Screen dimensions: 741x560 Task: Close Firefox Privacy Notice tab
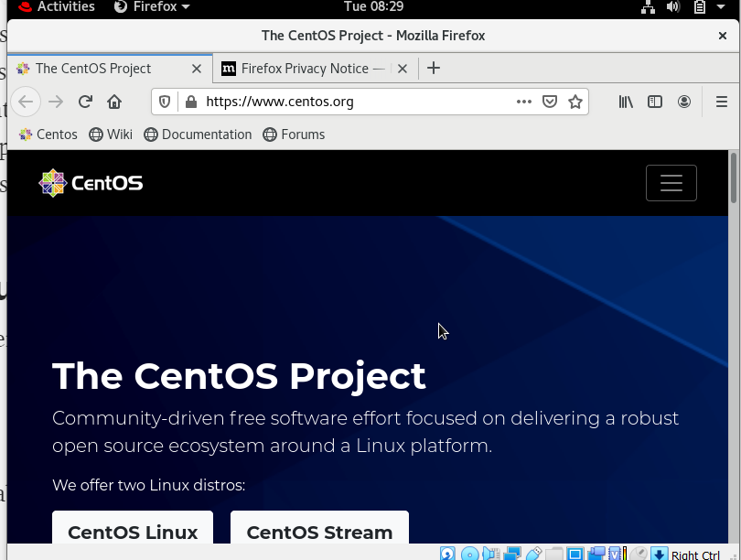click(x=403, y=69)
